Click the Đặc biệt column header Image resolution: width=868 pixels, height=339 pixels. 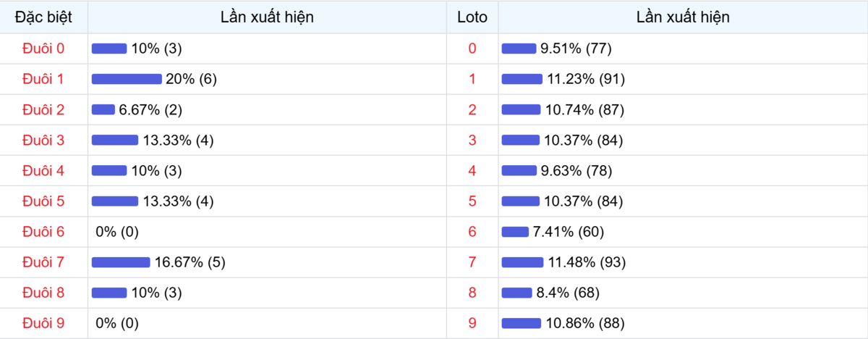point(43,17)
